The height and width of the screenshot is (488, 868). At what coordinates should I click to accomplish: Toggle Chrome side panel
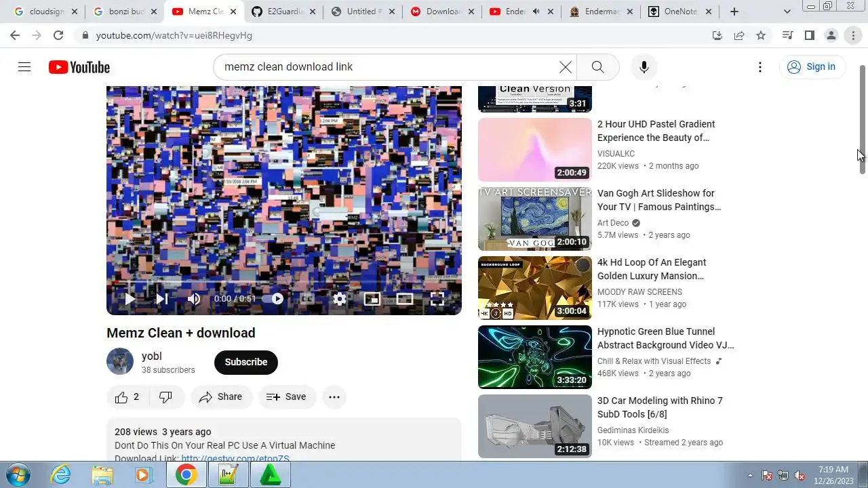coord(809,35)
